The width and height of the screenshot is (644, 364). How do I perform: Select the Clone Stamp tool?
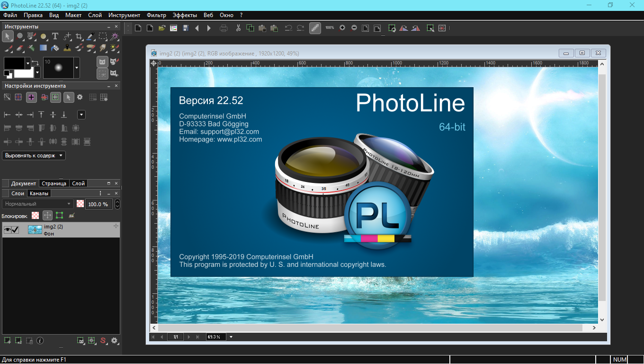pos(67,48)
